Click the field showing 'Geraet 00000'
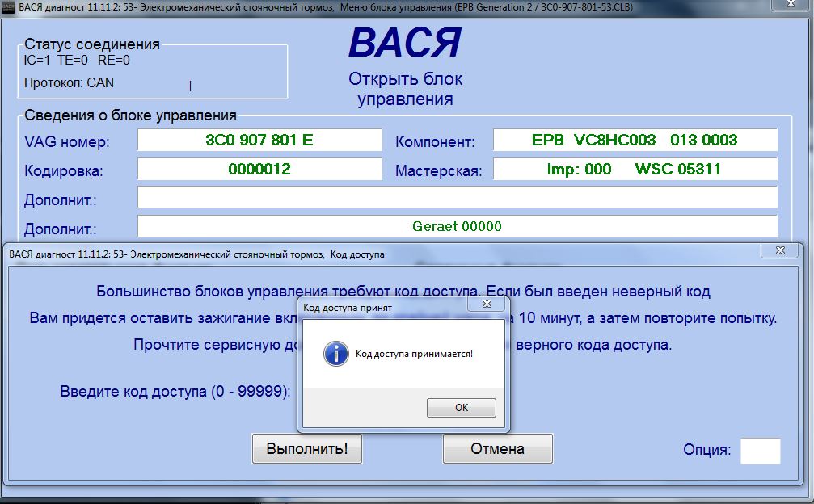Image resolution: width=814 pixels, height=504 pixels. 457,226
